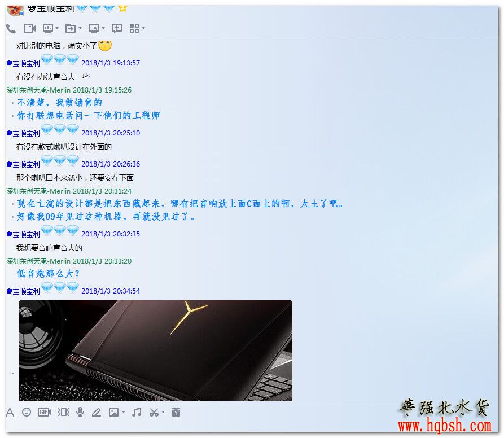Click sender name 宝顺宝利 at 20:25:10

pos(24,133)
